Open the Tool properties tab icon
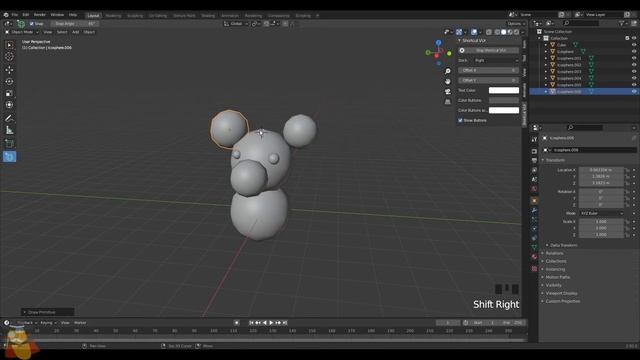This screenshot has height=360, width=640. click(x=534, y=139)
